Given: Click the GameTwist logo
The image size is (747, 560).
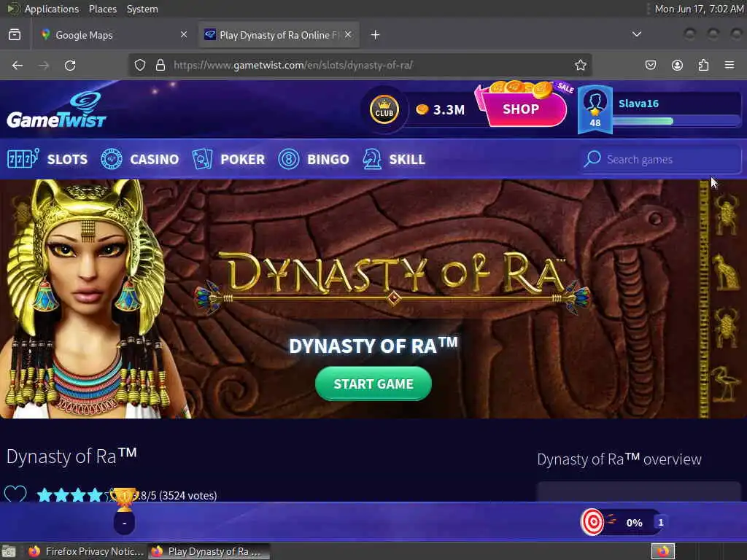Looking at the screenshot, I should pyautogui.click(x=56, y=109).
